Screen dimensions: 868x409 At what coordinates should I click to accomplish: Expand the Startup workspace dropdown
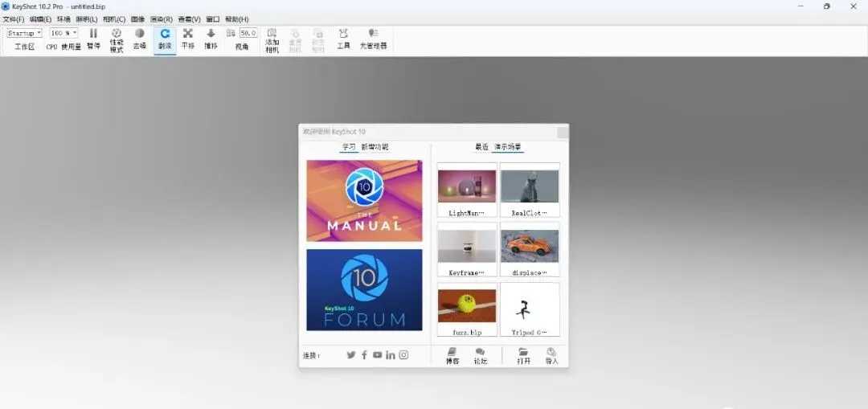pos(24,33)
